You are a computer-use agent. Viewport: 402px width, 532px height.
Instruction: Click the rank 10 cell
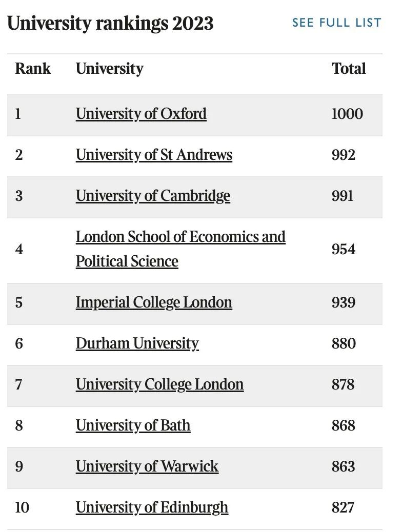pos(22,508)
